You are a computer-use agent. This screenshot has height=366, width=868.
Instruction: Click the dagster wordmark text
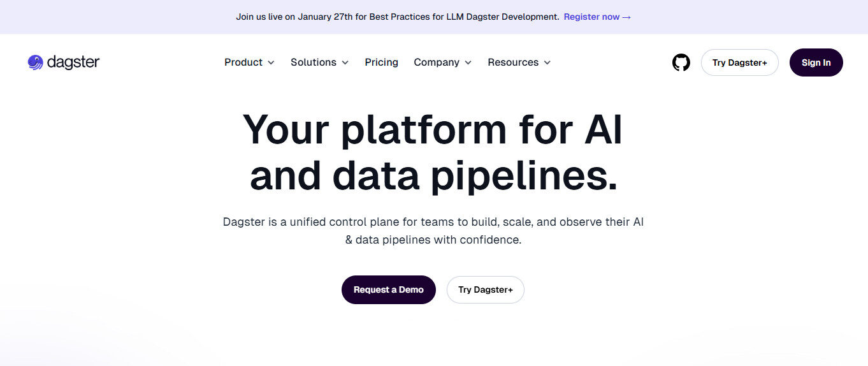point(73,62)
